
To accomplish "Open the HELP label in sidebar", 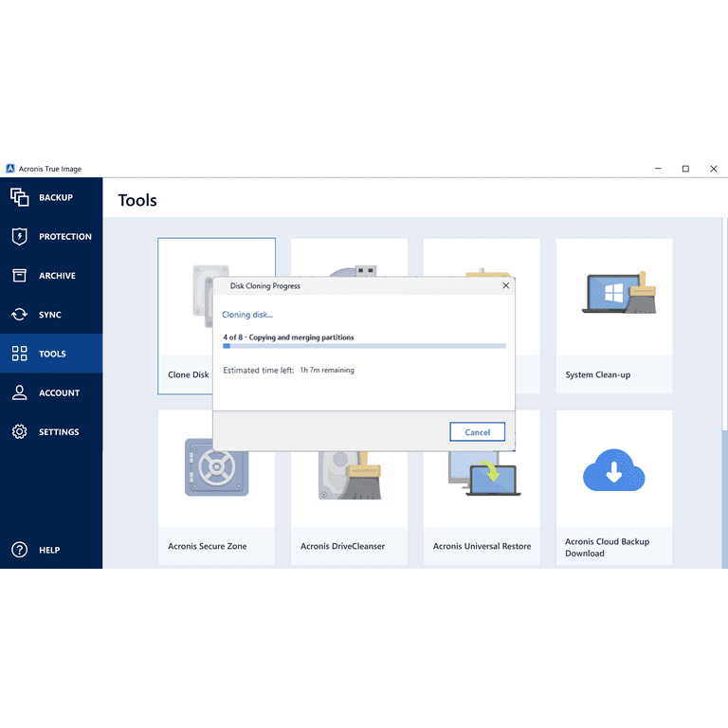I will click(x=49, y=550).
